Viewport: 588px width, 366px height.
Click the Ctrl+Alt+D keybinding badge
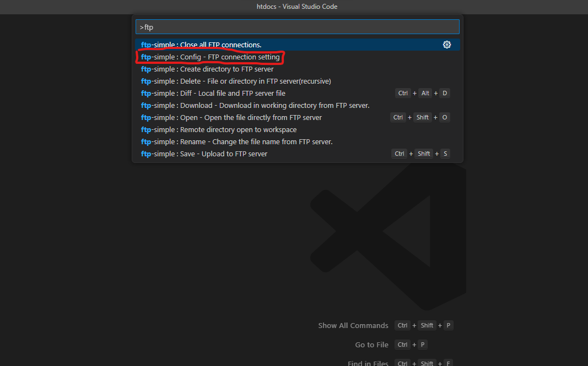[x=422, y=93]
